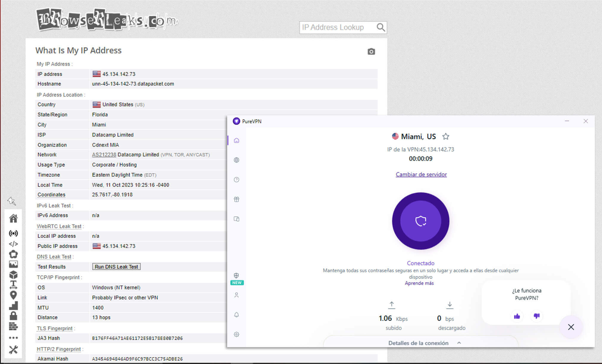Viewport: 602px width, 364px height.
Task: Click the Coordinates label link
Action: 51,195
